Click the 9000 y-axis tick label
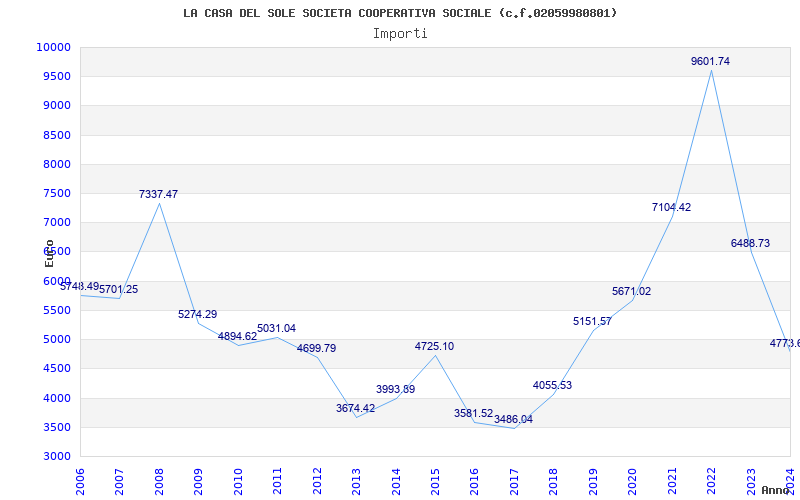 pos(56,106)
